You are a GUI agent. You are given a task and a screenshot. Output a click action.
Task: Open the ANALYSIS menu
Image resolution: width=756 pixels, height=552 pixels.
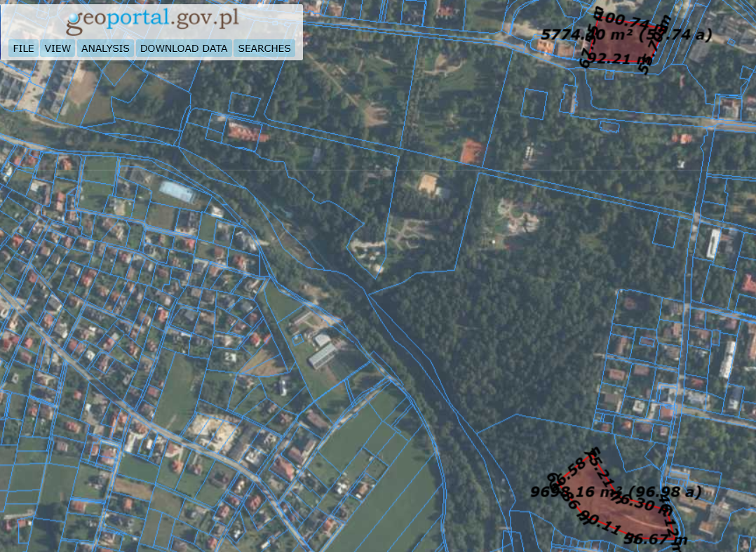105,48
